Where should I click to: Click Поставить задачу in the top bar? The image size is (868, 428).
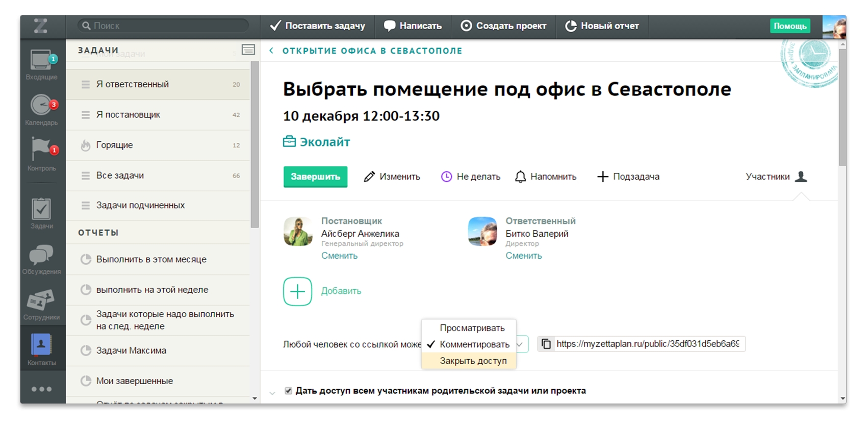tap(318, 26)
